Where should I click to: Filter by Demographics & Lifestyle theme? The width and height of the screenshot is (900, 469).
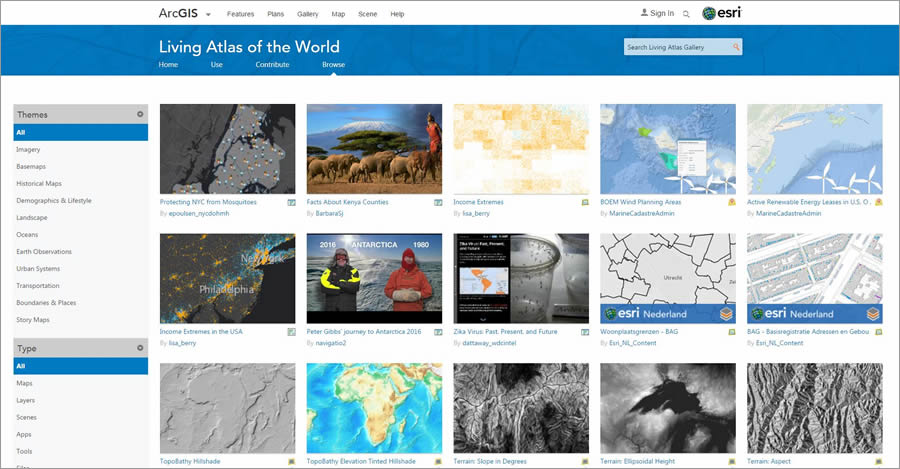click(54, 200)
